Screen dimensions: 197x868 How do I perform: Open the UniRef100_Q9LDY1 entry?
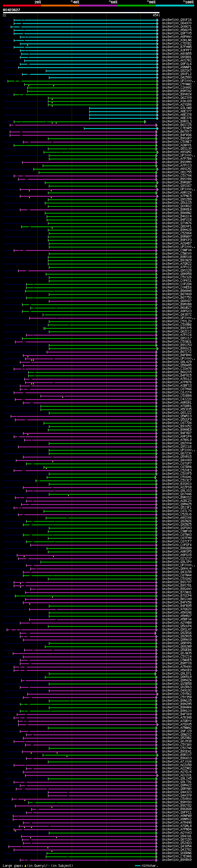point(177,674)
